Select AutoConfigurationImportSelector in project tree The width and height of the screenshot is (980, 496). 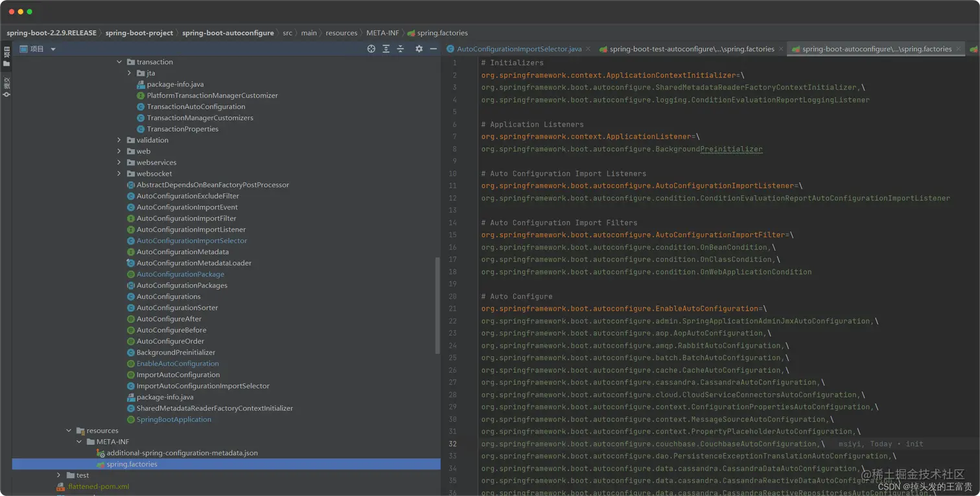[191, 241]
